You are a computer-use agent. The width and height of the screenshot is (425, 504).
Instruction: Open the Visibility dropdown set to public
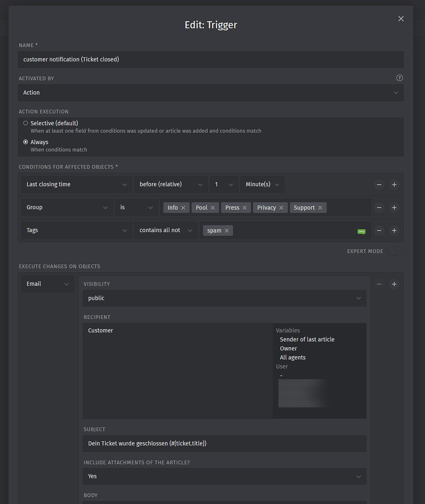225,298
